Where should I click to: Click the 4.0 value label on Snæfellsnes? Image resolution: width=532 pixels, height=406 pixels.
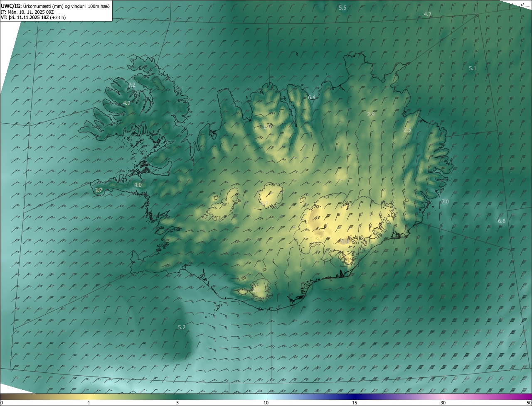[x=138, y=185]
